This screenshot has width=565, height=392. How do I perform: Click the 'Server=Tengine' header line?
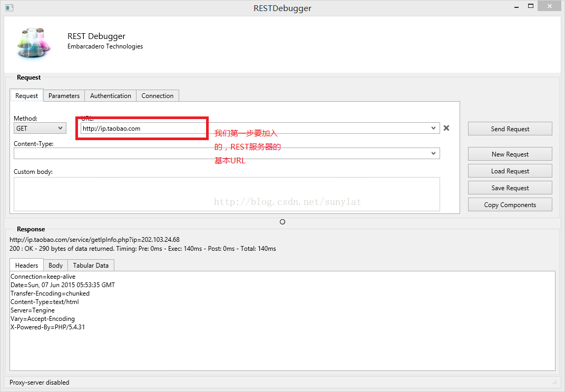pos(33,310)
